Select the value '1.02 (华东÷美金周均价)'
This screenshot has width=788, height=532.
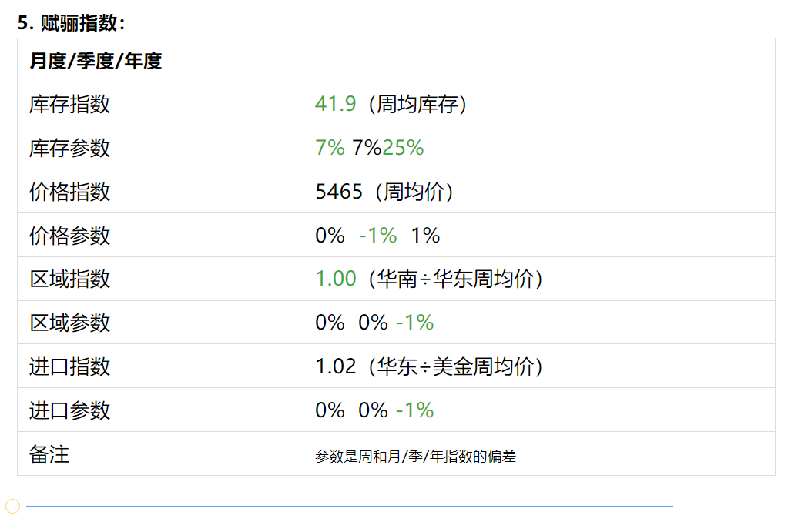point(429,366)
